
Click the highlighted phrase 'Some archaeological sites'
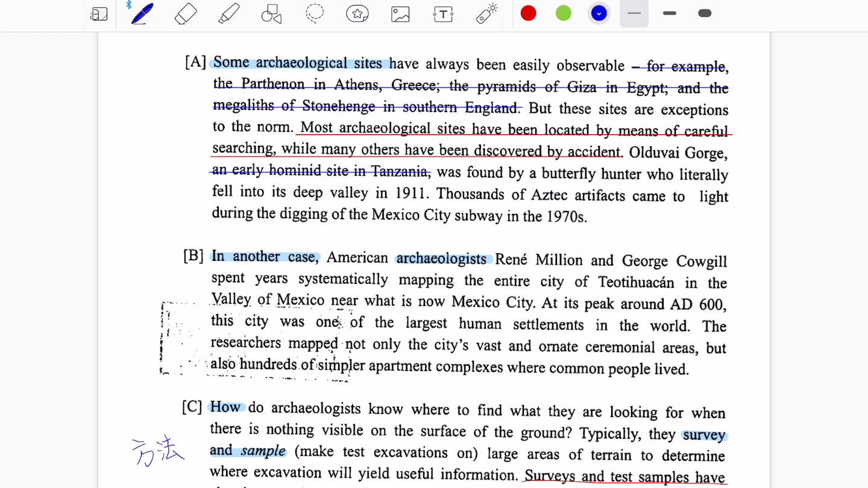tap(298, 63)
